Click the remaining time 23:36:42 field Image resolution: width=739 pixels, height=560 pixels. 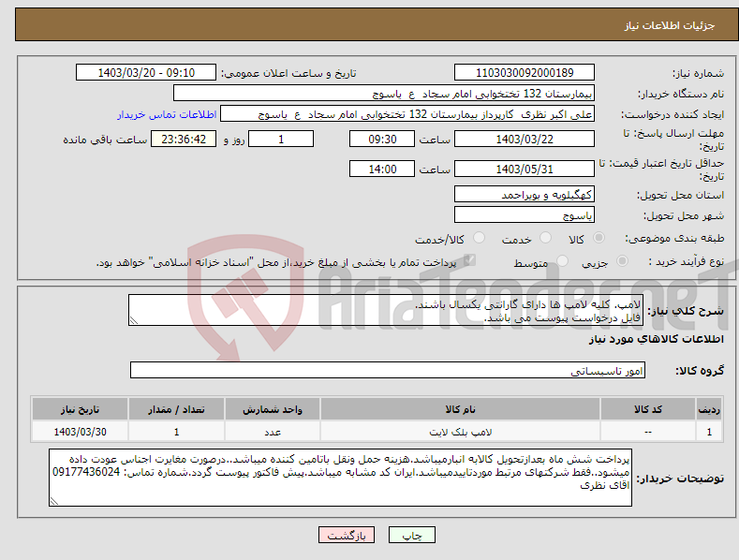pos(184,139)
